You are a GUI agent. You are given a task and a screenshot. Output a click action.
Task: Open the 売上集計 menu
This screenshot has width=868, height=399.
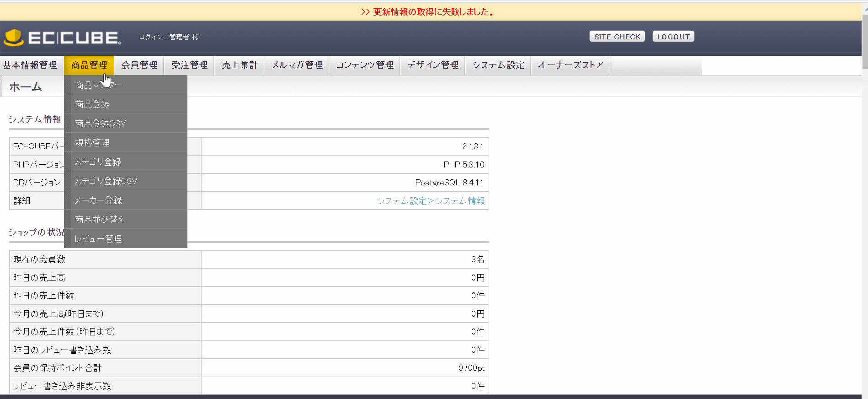click(240, 65)
